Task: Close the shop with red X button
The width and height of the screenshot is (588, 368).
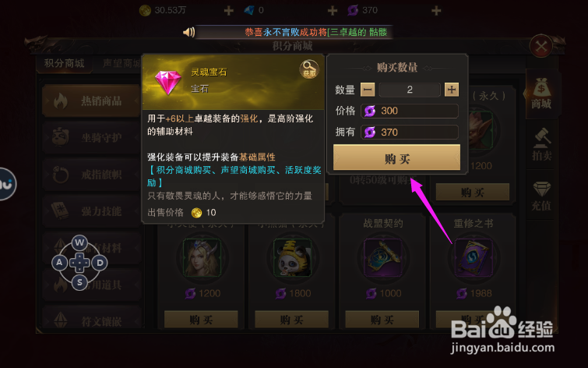Action: coord(541,47)
